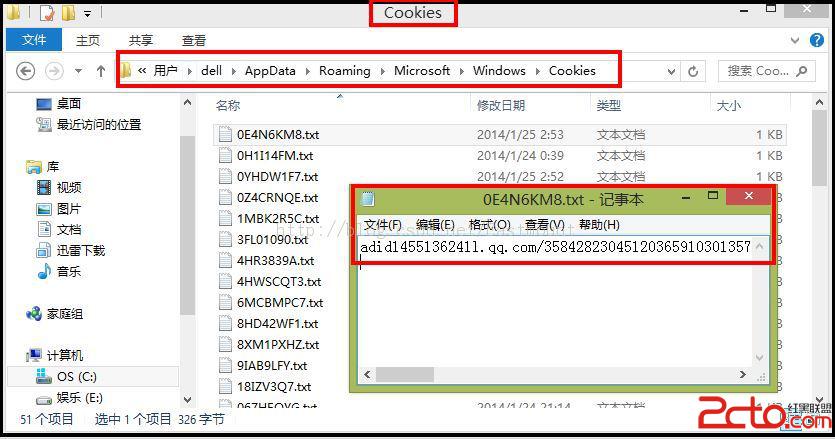Screen dimensions: 835x439
Task: Switch to the 共享 ribbon tab
Action: tap(141, 40)
